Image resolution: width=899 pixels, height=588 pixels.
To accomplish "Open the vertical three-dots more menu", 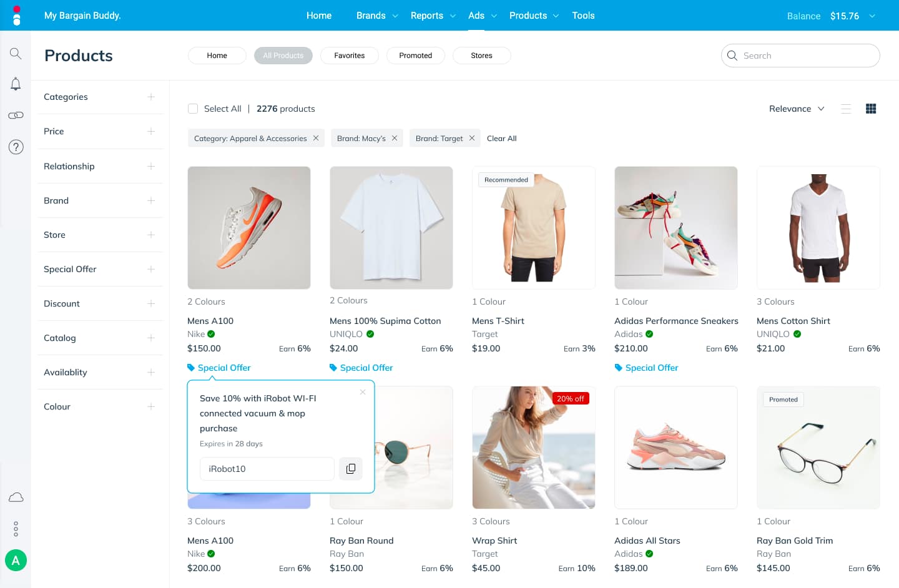I will (x=16, y=529).
